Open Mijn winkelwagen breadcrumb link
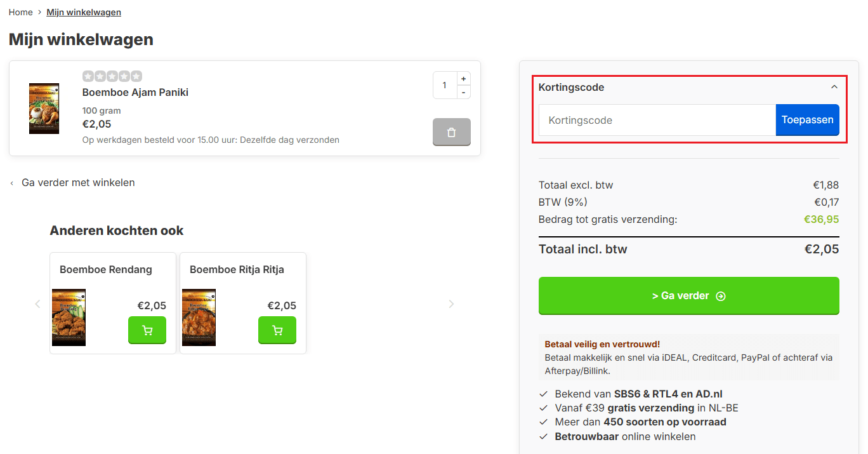Image resolution: width=868 pixels, height=454 pixels. [84, 12]
